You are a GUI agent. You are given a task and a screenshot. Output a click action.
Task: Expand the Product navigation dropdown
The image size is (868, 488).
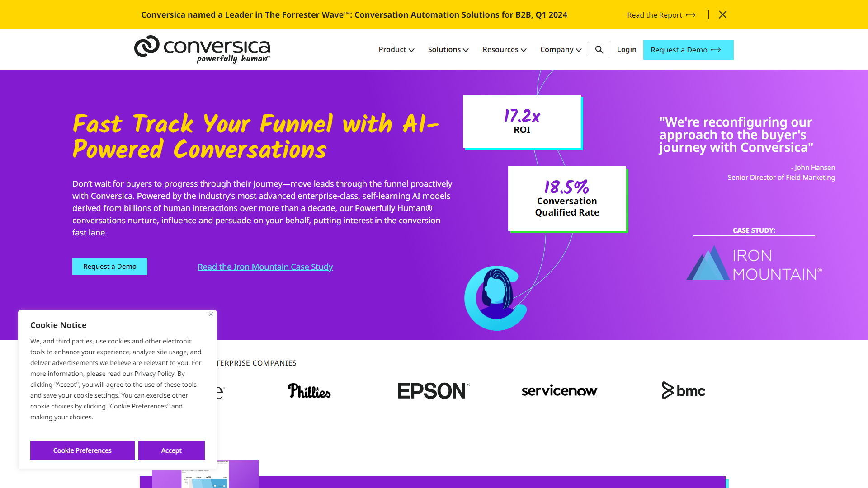396,49
